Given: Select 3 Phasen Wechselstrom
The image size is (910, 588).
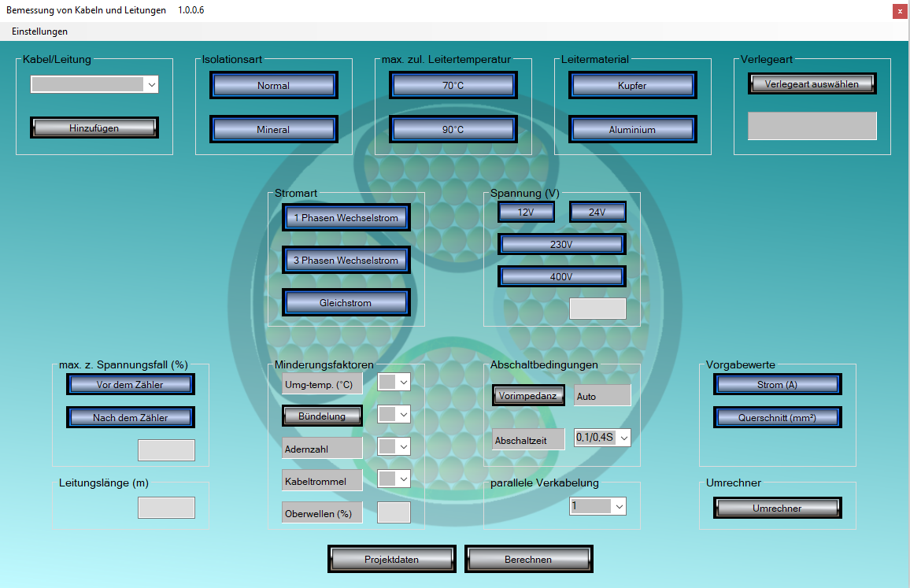Looking at the screenshot, I should (x=346, y=261).
